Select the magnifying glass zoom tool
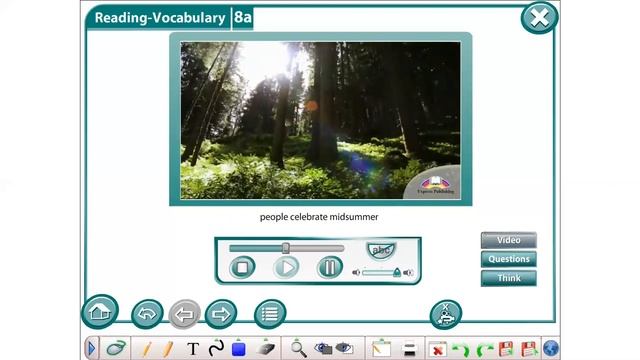 point(298,349)
